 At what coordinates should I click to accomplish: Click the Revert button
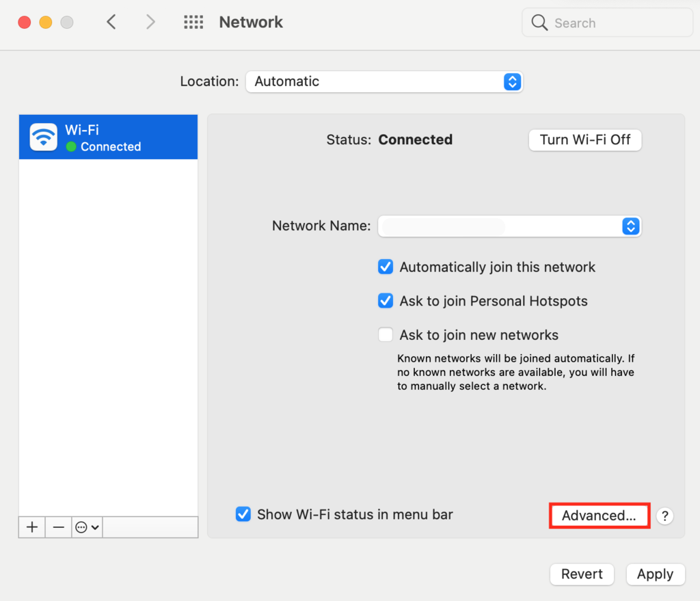click(582, 574)
